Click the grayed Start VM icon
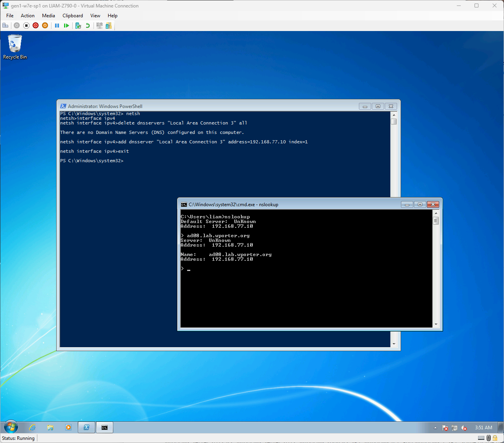The height and width of the screenshot is (443, 504). click(17, 26)
